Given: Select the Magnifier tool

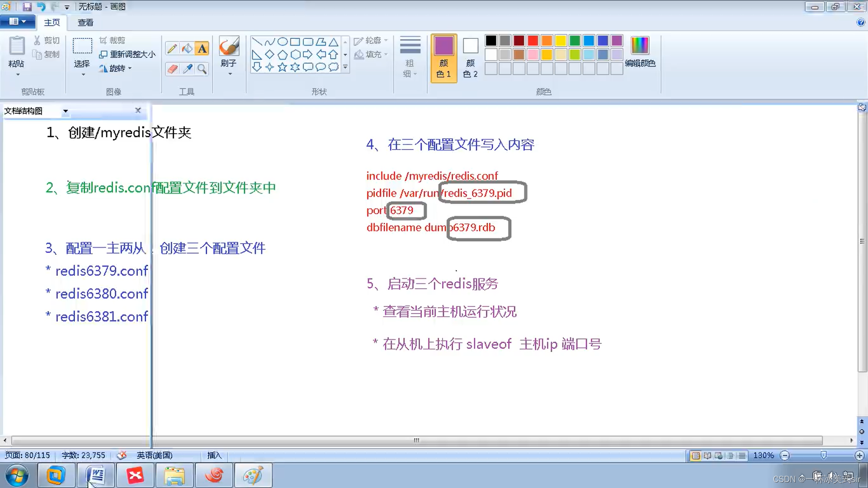Looking at the screenshot, I should 202,69.
